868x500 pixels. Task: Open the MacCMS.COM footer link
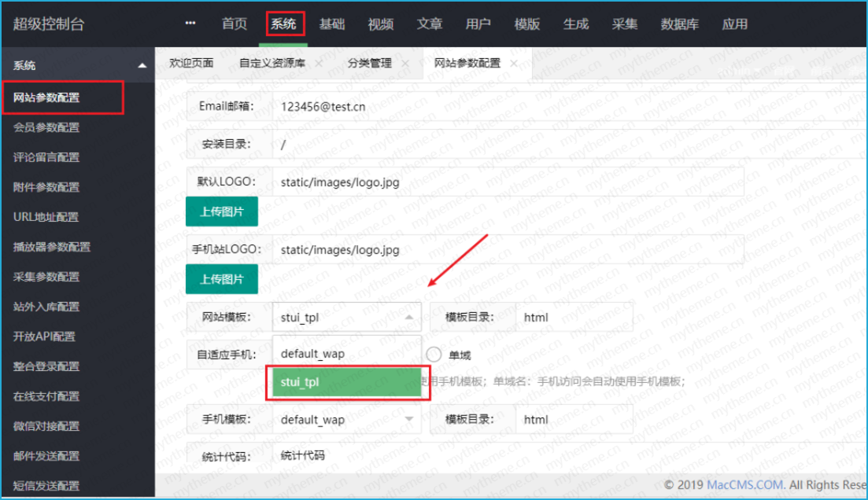[x=744, y=485]
